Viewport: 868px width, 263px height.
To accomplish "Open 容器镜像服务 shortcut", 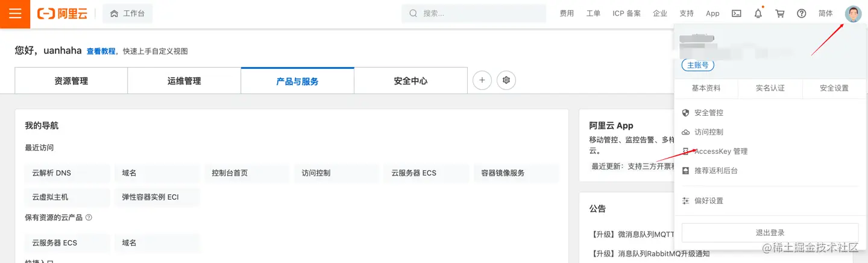I will click(x=517, y=173).
